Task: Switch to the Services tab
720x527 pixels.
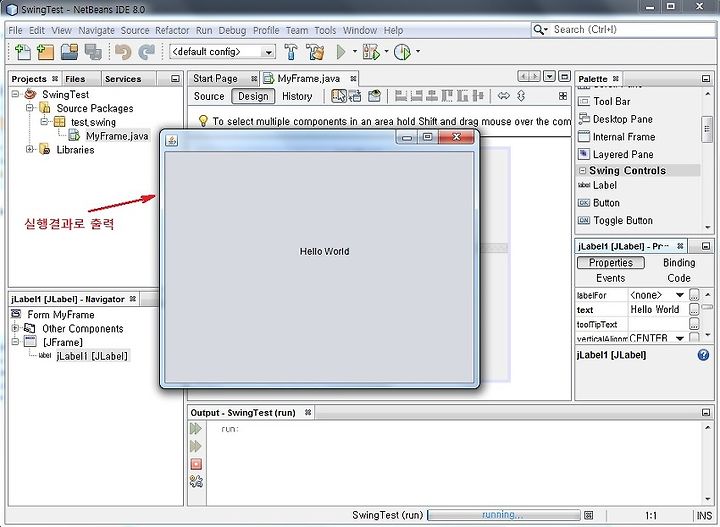Action: click(x=123, y=79)
